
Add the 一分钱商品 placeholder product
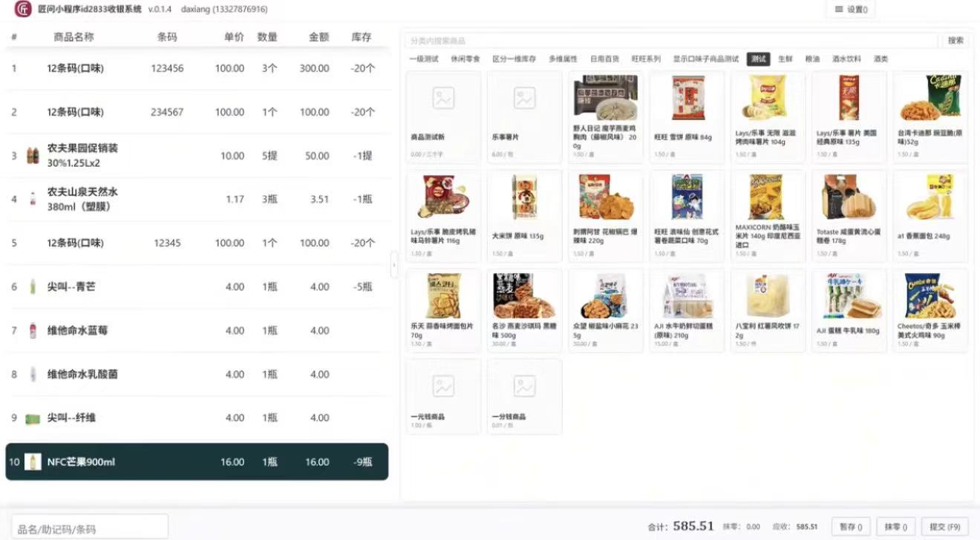524,396
